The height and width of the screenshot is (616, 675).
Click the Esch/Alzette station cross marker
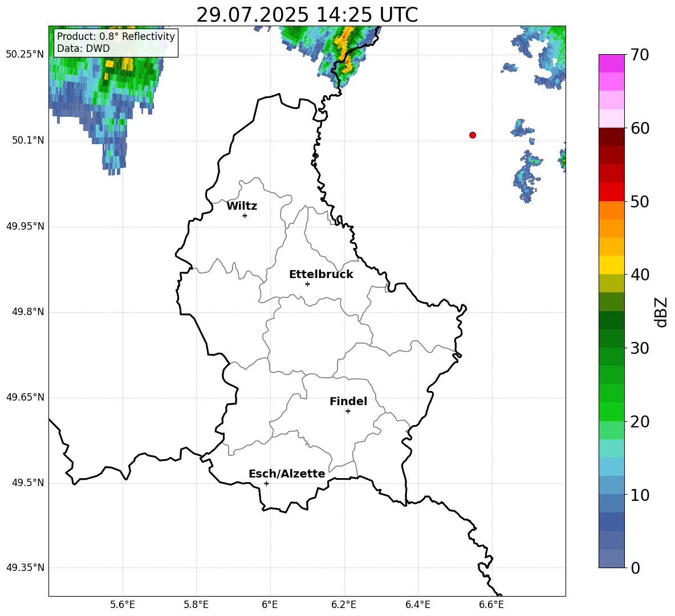(x=266, y=483)
